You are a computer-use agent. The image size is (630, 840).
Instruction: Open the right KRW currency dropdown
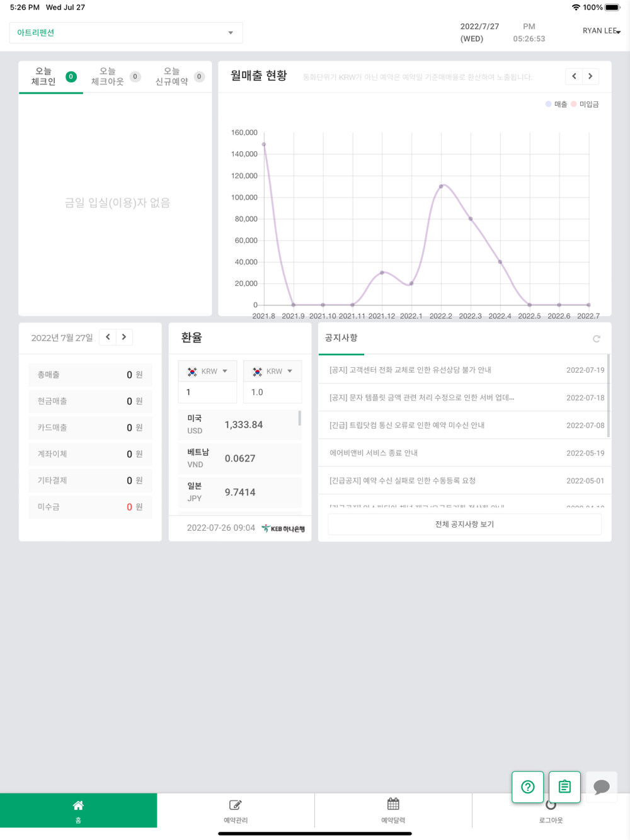point(272,372)
